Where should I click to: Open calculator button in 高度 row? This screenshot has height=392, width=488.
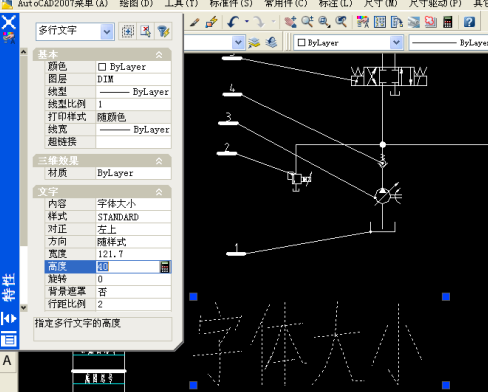165,267
